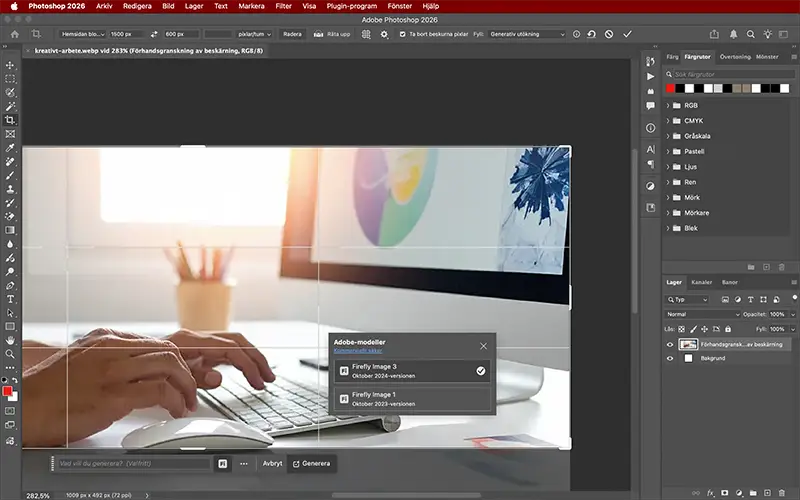Open the Filter menu
This screenshot has width=800, height=500.
coord(283,6)
